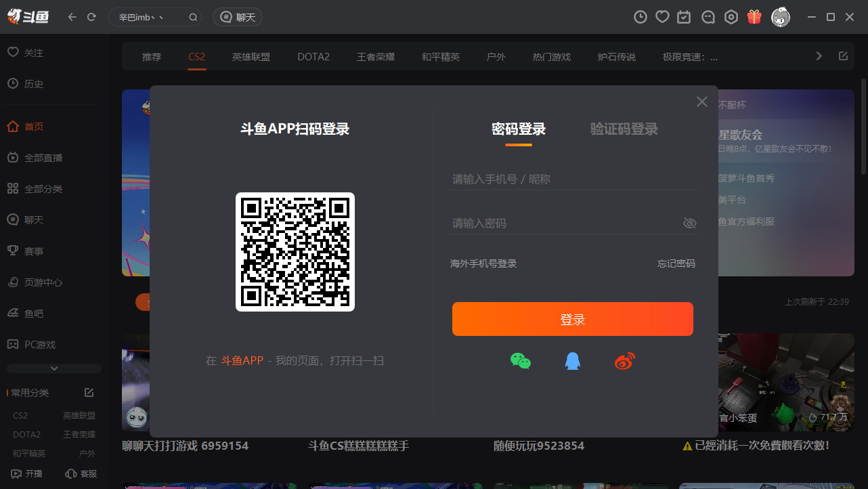This screenshot has width=868, height=489.
Task: Open 赛事 in the sidebar
Action: point(26,251)
